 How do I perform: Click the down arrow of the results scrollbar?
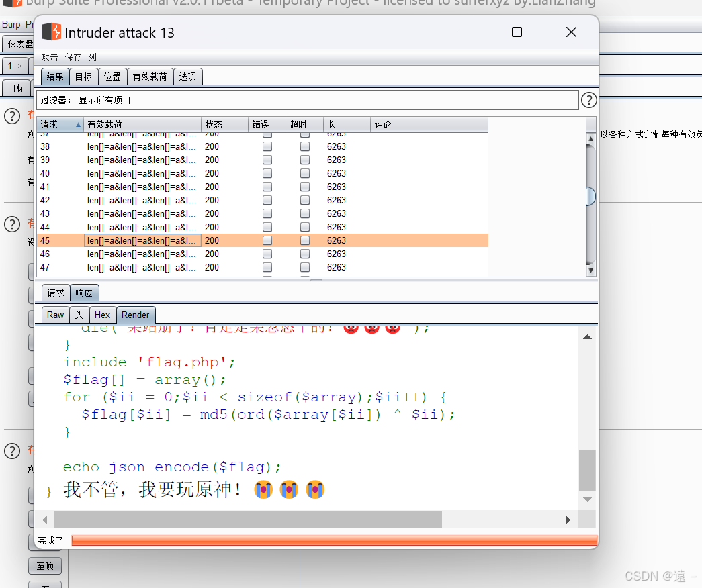pos(590,271)
